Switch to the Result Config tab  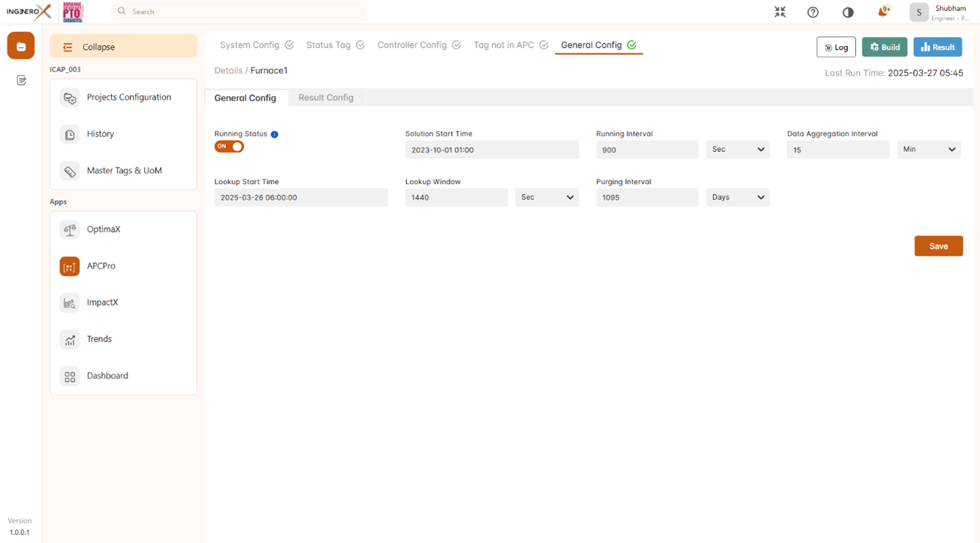pyautogui.click(x=326, y=98)
